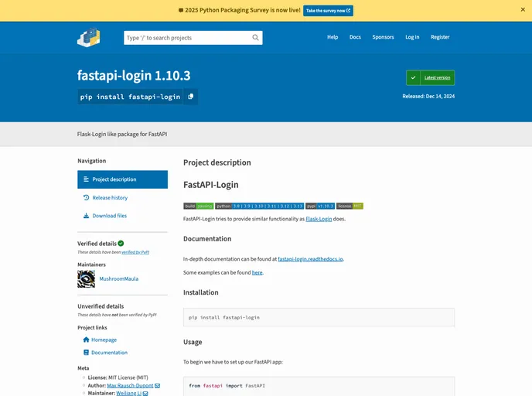
Task: Follow the examples 'here' link
Action: point(257,272)
